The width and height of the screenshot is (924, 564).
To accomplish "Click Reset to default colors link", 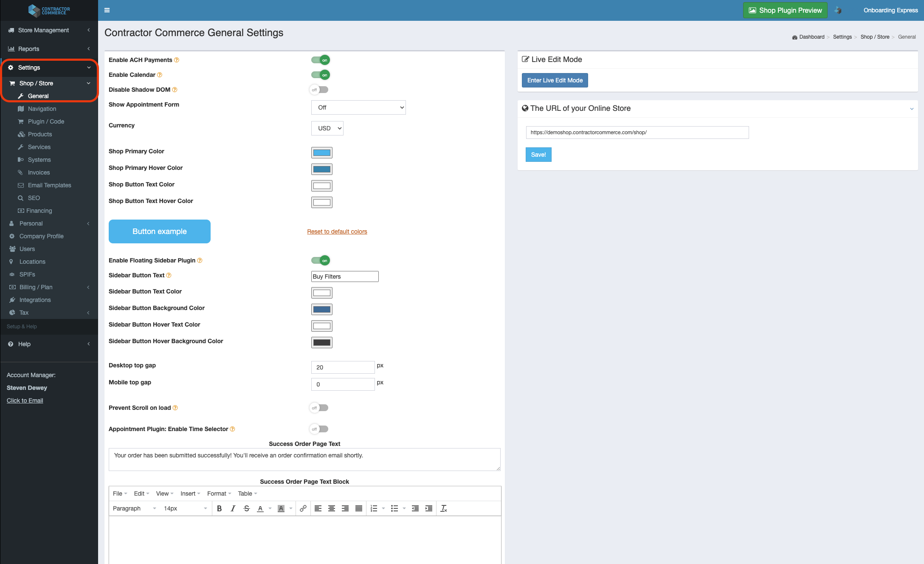I will [337, 231].
